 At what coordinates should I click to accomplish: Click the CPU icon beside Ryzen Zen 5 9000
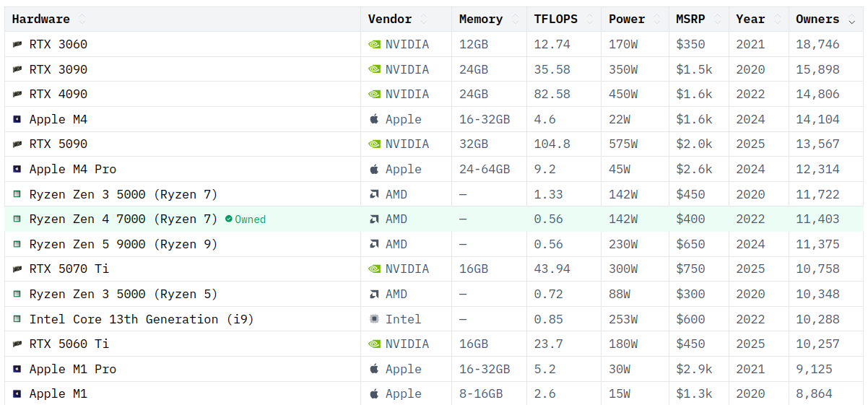18,245
